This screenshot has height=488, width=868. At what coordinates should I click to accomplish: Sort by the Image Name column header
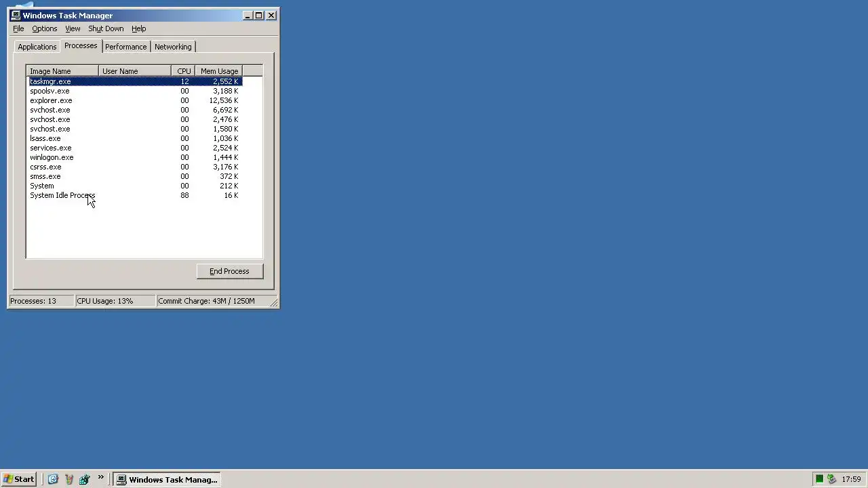(x=62, y=71)
